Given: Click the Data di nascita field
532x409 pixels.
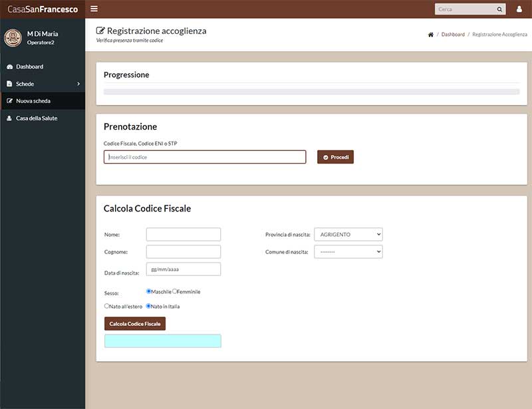Looking at the screenshot, I should tap(184, 269).
